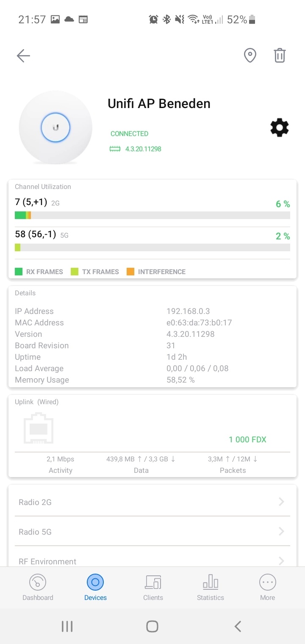Open the Dashboard tab
Image resolution: width=305 pixels, height=644 pixels.
tap(38, 587)
